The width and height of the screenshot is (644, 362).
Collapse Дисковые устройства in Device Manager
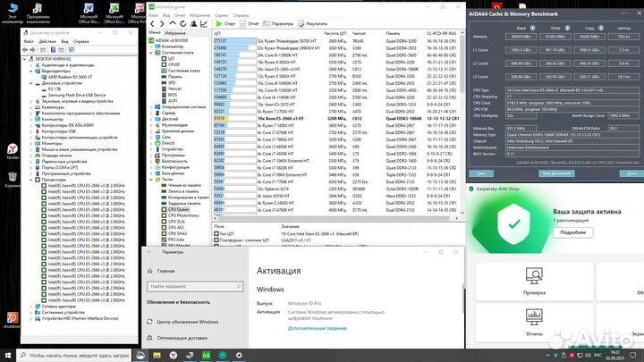(31, 83)
